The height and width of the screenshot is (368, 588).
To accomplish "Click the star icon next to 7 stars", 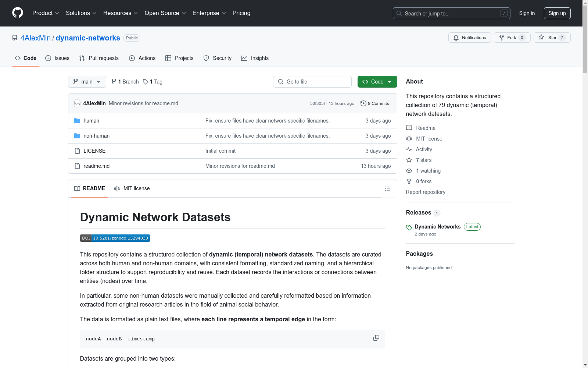I will tap(409, 160).
